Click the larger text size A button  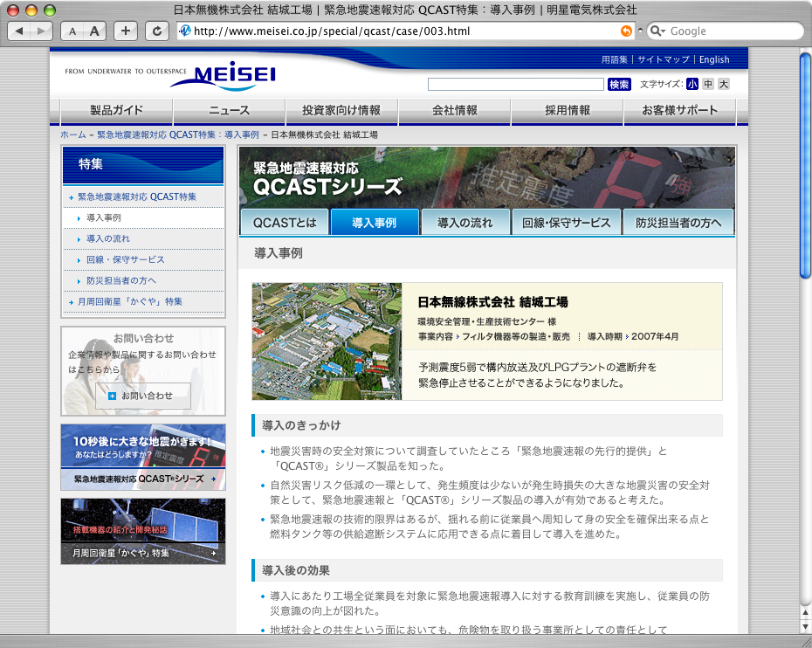click(94, 31)
